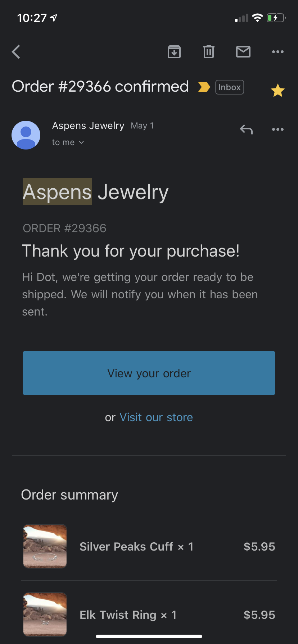The image size is (298, 644).
Task: Delete the email with trash icon
Action: click(x=209, y=52)
